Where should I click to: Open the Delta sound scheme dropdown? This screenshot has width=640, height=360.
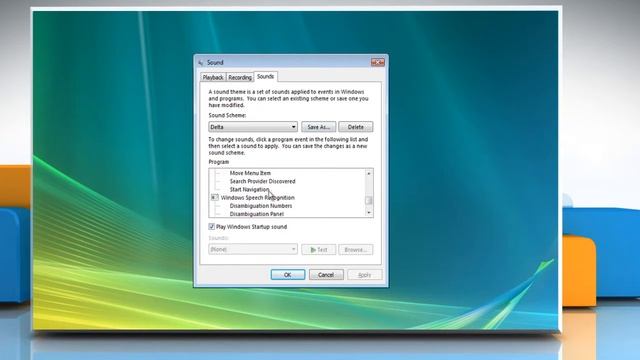coord(253,127)
